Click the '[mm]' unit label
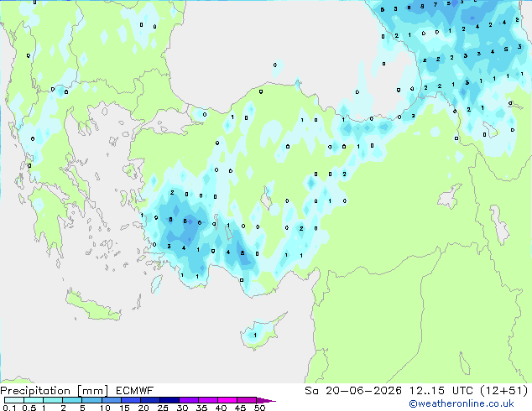Screen dimensions: 532x411 click(x=92, y=391)
